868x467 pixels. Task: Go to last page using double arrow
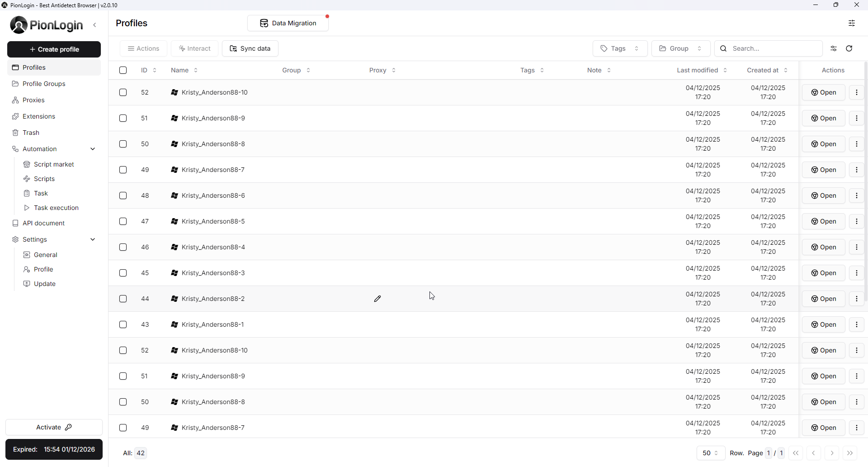(850, 453)
